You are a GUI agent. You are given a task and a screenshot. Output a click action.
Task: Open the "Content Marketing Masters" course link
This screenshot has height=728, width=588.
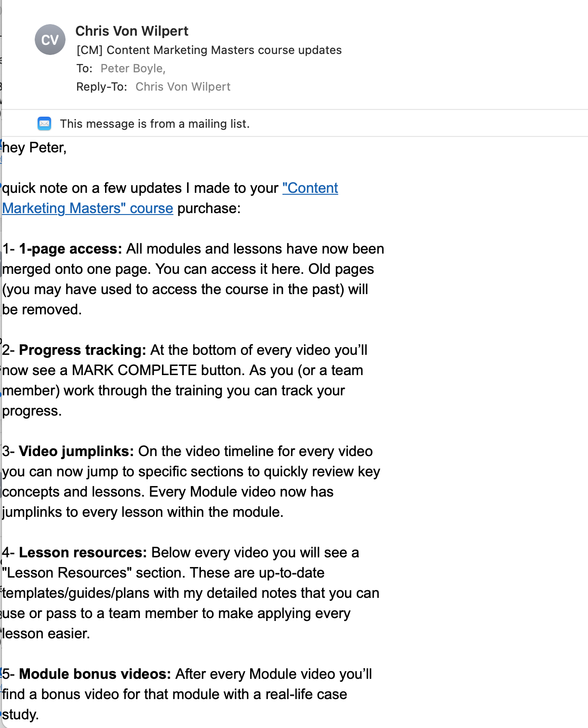[x=170, y=198]
